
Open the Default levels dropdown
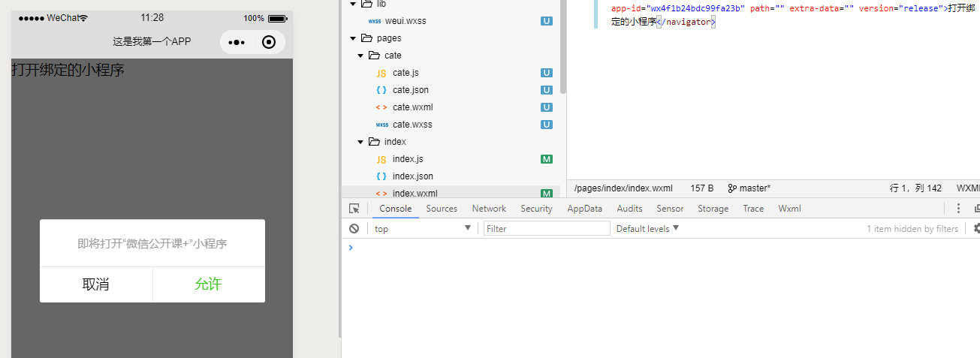click(x=647, y=229)
